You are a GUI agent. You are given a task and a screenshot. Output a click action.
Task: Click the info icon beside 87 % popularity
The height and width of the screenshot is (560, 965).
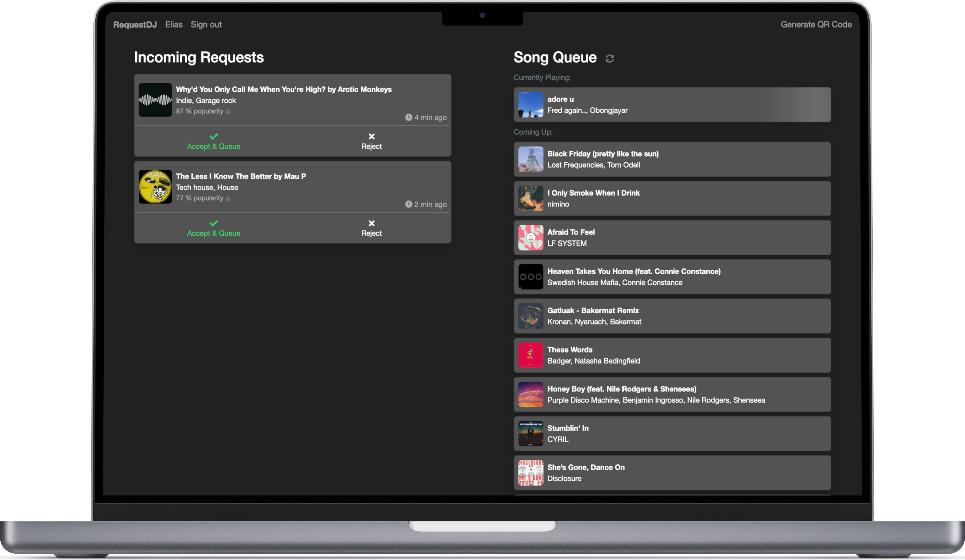click(x=228, y=112)
